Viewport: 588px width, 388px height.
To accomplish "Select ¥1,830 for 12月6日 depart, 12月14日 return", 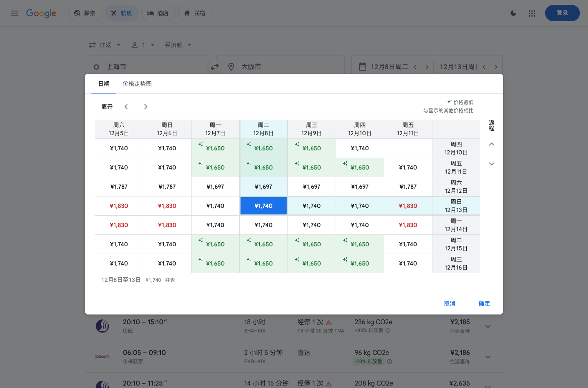I will (167, 225).
